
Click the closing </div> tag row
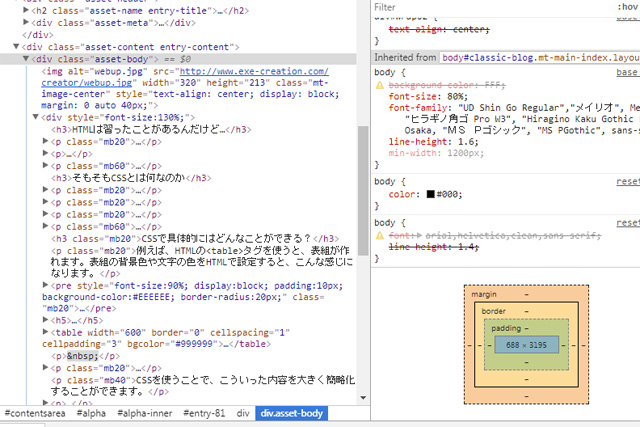click(x=38, y=35)
